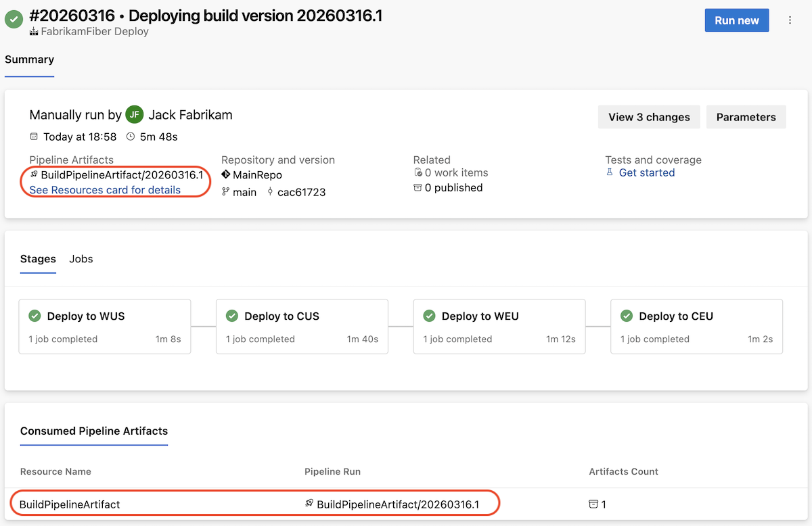Open the Deploy to WUS stage card

pos(105,327)
